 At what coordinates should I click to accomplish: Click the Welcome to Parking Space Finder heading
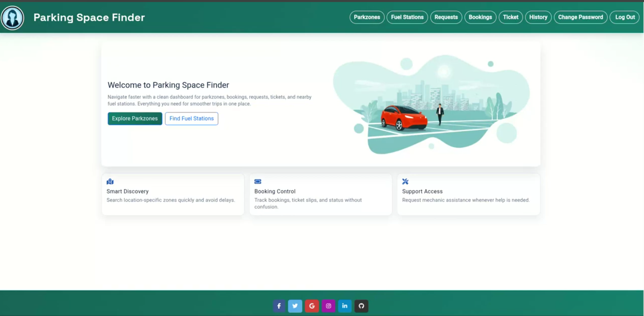click(168, 85)
